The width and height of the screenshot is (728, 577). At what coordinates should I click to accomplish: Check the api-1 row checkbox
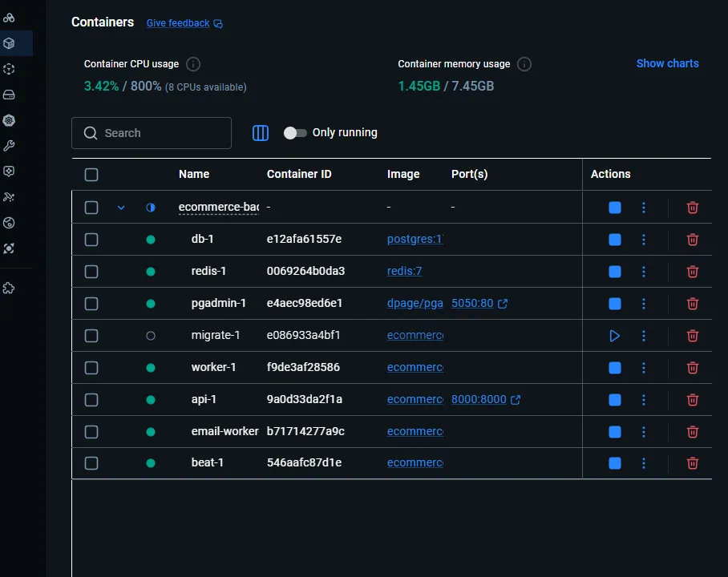(91, 400)
